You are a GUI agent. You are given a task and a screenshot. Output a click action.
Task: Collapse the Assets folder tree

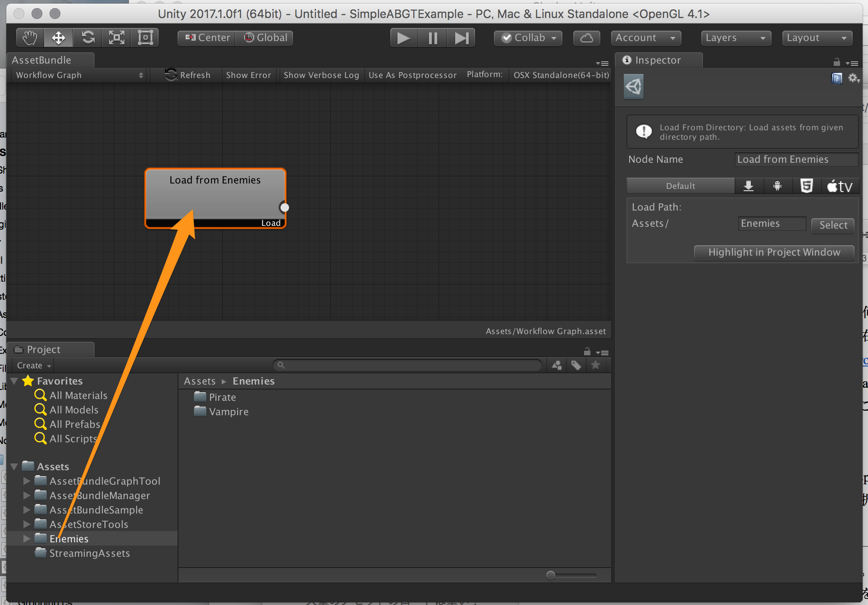click(14, 467)
